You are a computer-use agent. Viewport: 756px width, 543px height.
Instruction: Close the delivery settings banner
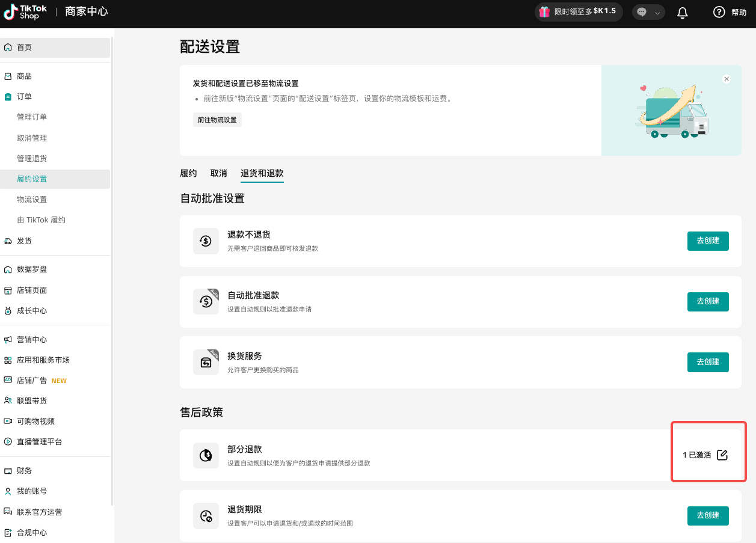click(x=727, y=79)
